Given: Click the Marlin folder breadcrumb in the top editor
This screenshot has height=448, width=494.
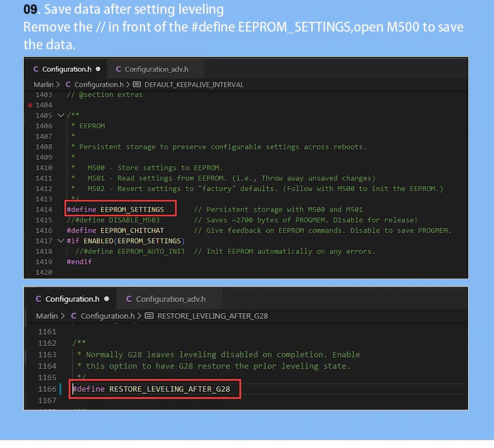Looking at the screenshot, I should click(43, 84).
